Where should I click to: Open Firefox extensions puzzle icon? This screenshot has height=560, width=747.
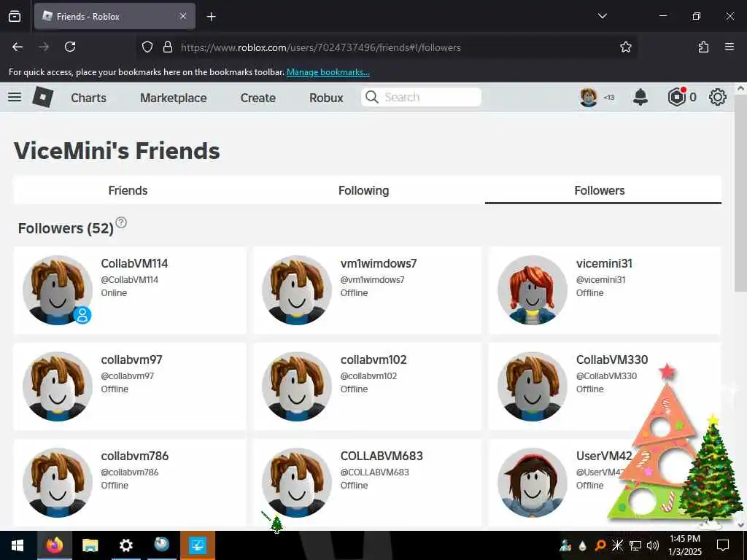703,47
